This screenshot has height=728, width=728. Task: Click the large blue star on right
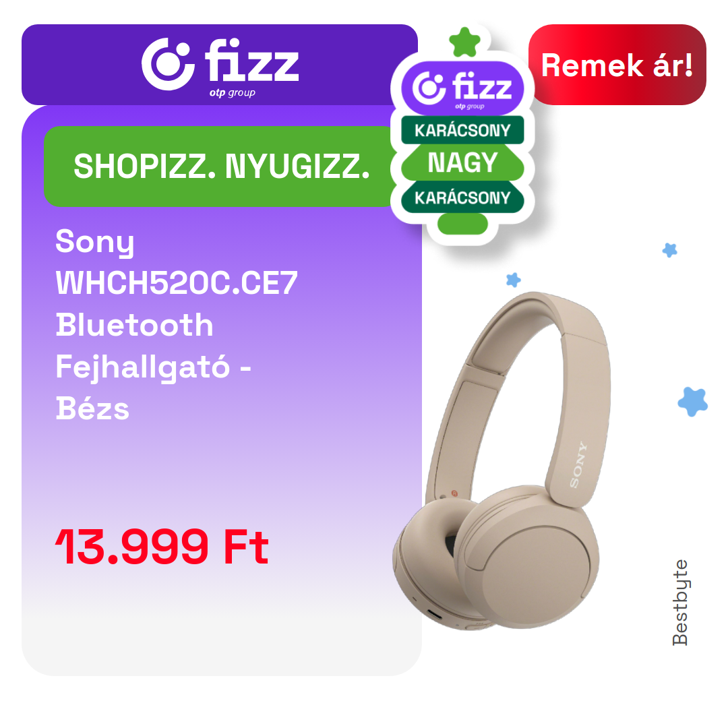coord(693,402)
